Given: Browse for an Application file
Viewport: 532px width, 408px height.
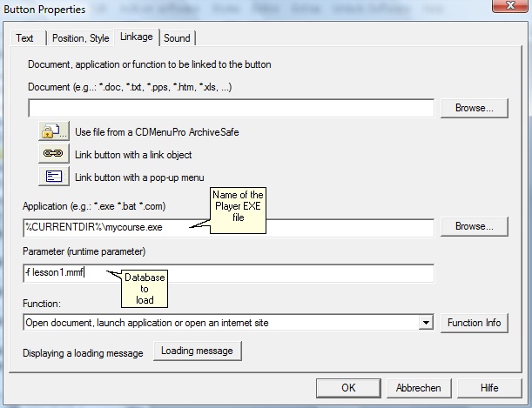Looking at the screenshot, I should [x=473, y=226].
